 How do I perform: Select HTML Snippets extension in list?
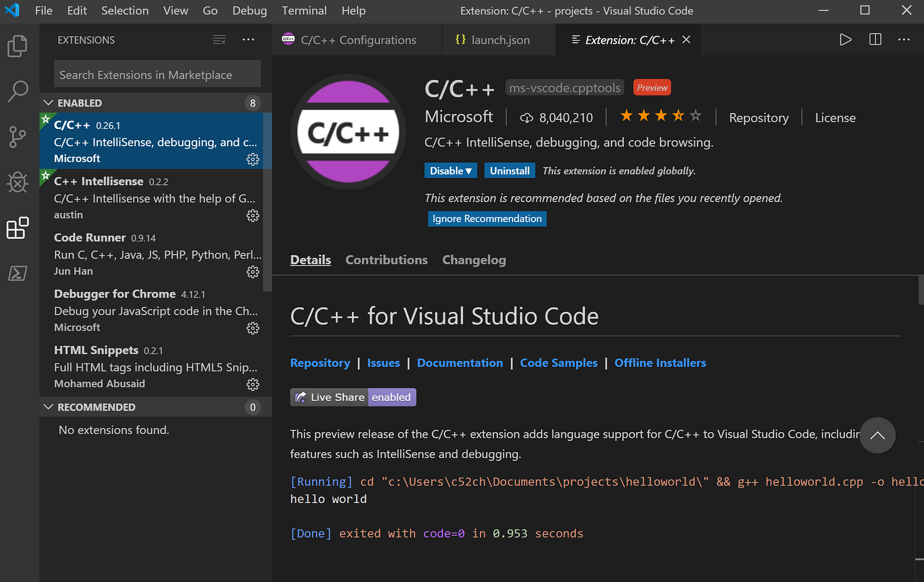point(151,366)
